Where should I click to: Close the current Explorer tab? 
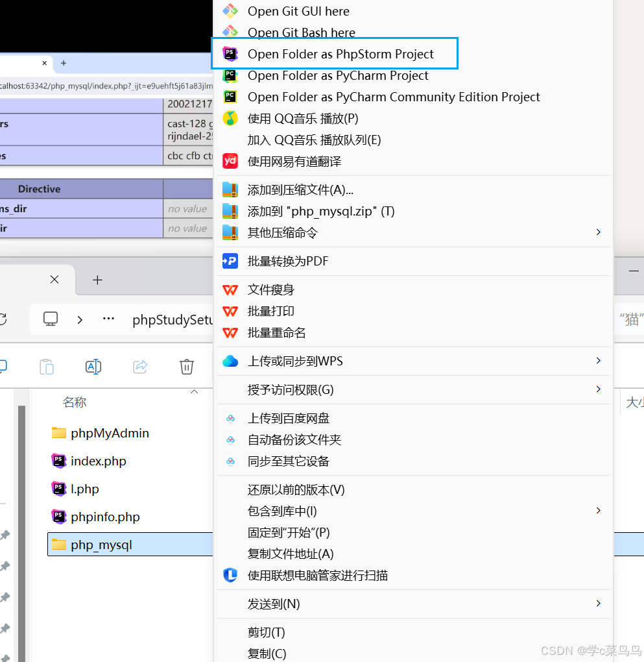(x=54, y=280)
